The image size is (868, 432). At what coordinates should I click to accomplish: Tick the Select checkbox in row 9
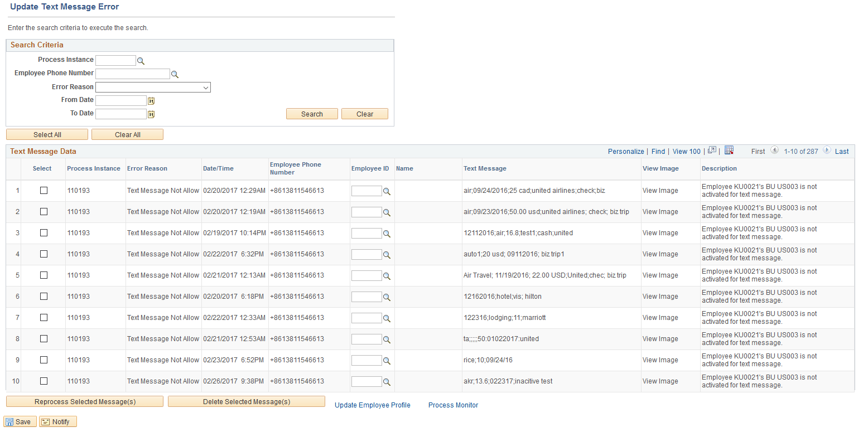(x=44, y=360)
